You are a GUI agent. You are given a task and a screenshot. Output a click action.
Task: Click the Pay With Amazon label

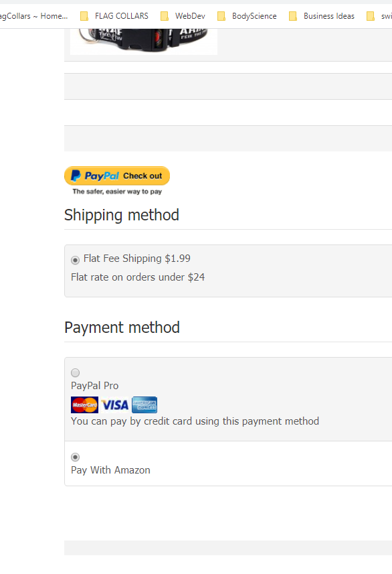click(110, 470)
